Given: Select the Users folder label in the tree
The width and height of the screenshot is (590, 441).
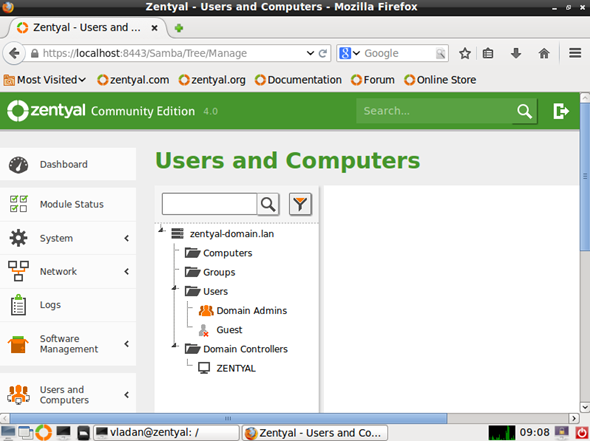Looking at the screenshot, I should [x=216, y=291].
